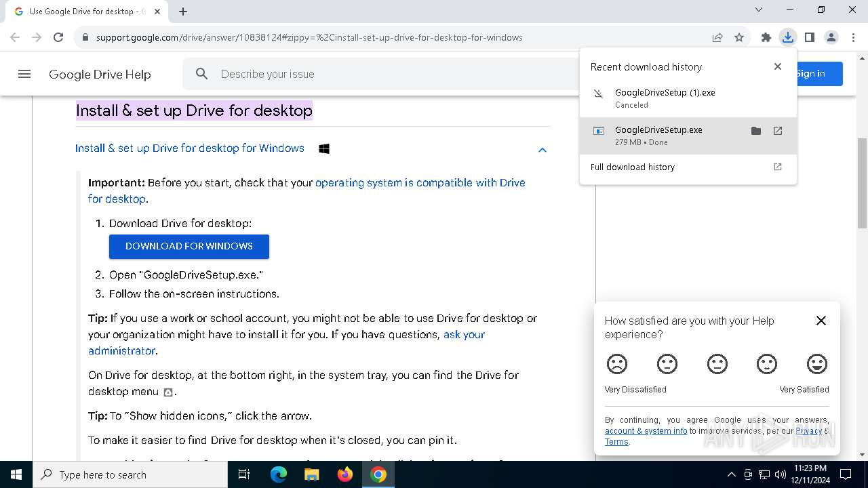Click the search magnifier icon
Image resolution: width=868 pixels, height=488 pixels.
201,74
